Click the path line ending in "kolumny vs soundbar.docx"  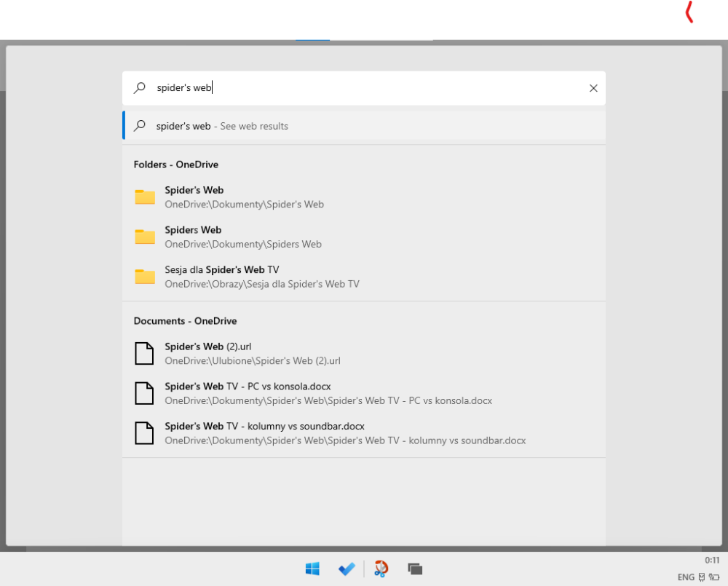tap(345, 440)
